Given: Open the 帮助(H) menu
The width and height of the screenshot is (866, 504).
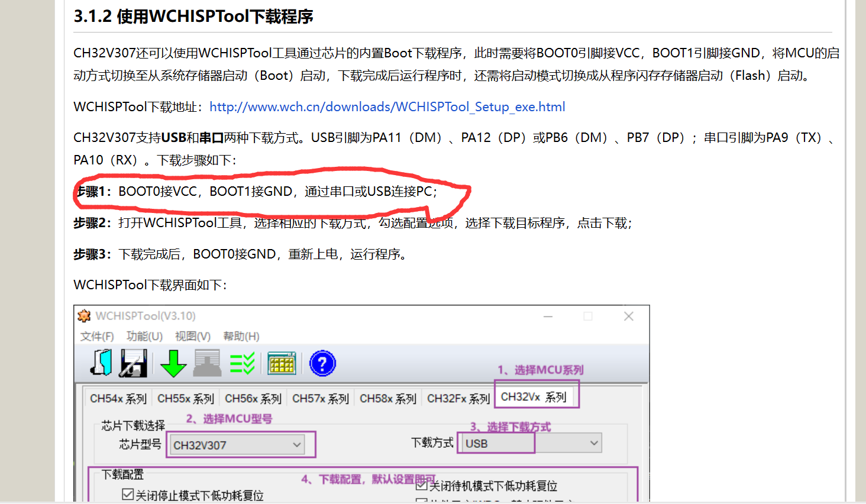Looking at the screenshot, I should [x=241, y=336].
